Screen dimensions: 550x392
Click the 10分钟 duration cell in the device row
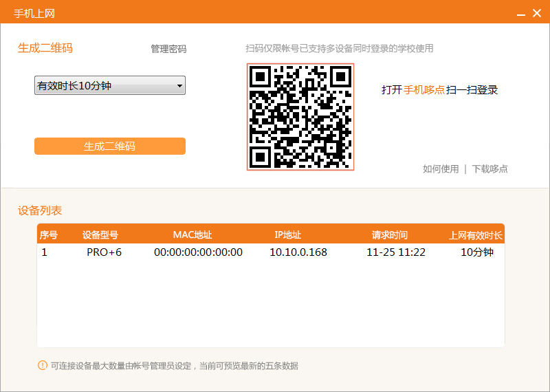[x=477, y=252]
